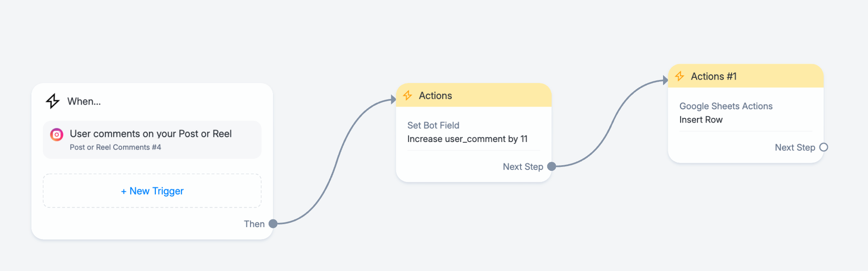This screenshot has height=271, width=868.
Task: Click the Insert Row action text
Action: 701,120
